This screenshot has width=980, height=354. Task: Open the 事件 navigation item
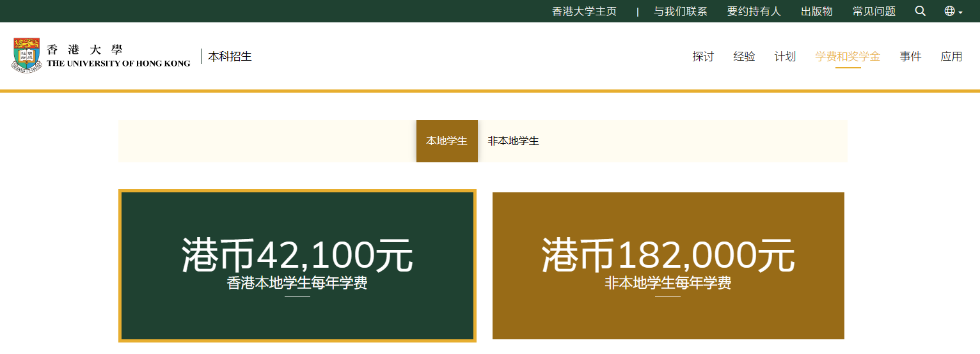(910, 56)
